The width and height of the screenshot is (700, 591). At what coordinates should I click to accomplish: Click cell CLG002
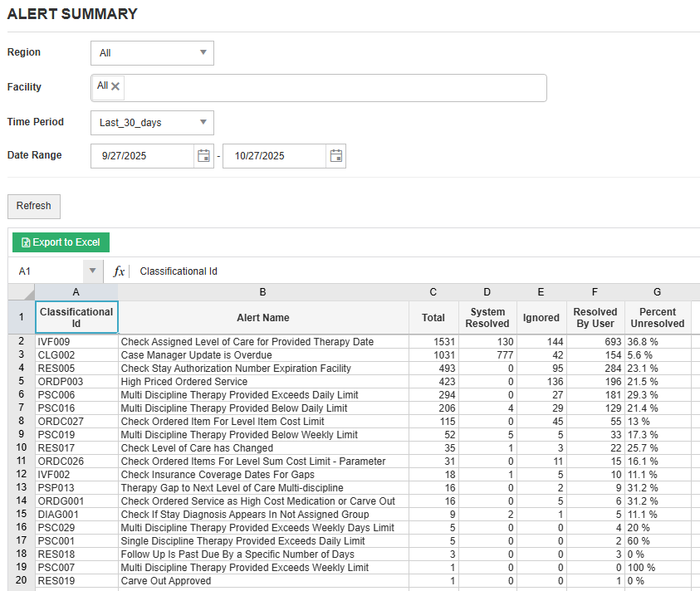tap(76, 355)
